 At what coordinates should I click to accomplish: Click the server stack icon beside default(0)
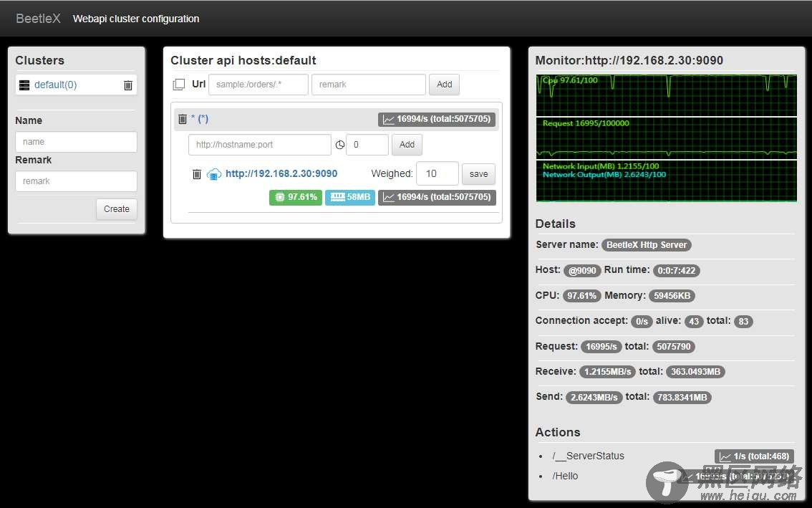(24, 85)
